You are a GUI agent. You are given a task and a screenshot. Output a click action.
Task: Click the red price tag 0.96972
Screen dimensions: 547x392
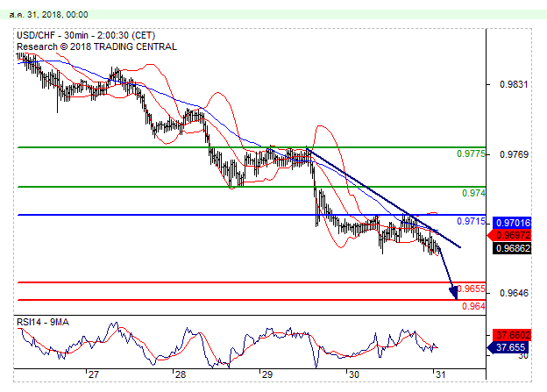[510, 235]
